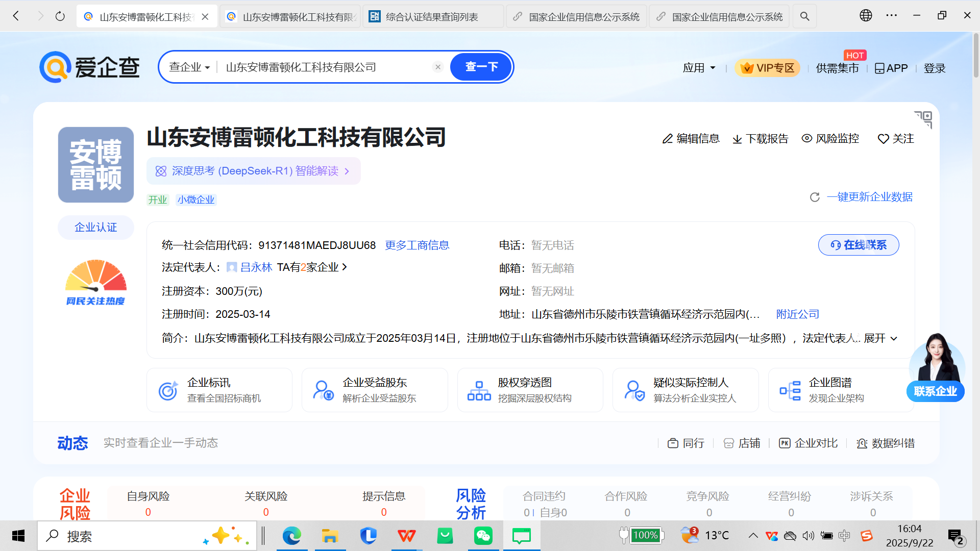The height and width of the screenshot is (551, 980).
Task: Click the edit info pencil icon
Action: [x=667, y=139]
